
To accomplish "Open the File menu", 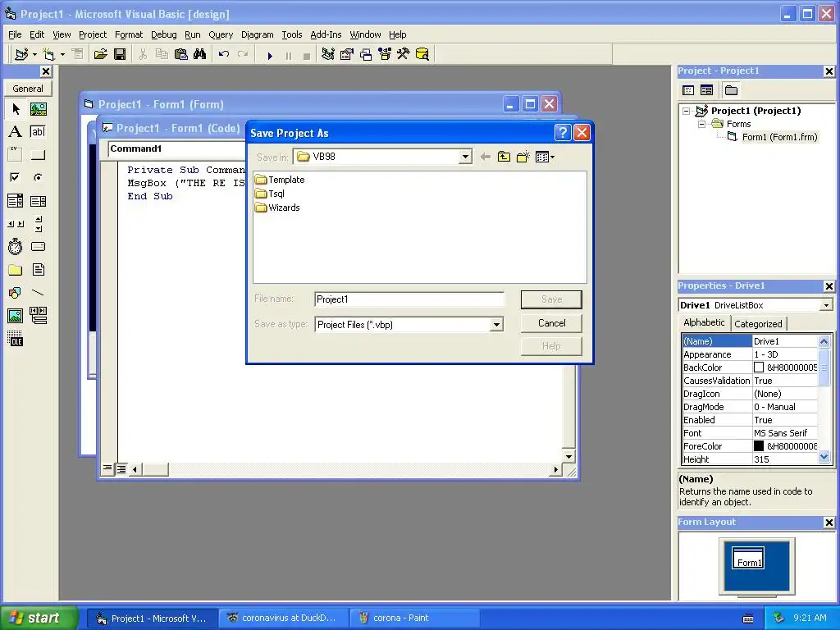I will [x=15, y=34].
